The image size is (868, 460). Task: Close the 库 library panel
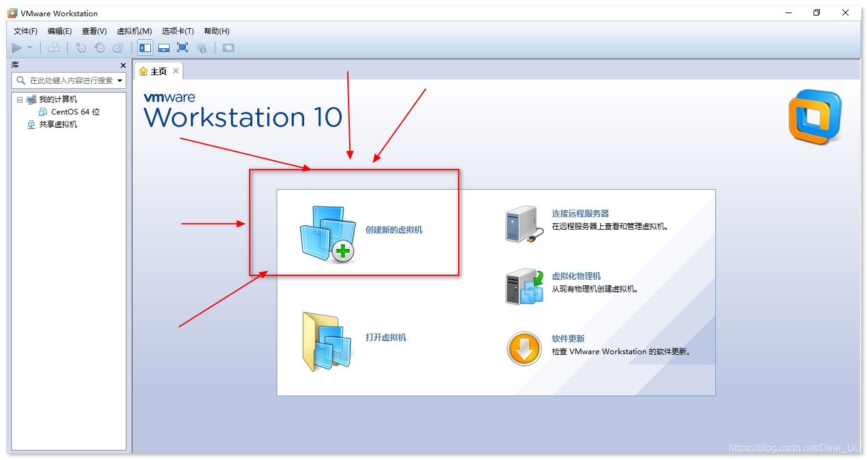point(123,65)
